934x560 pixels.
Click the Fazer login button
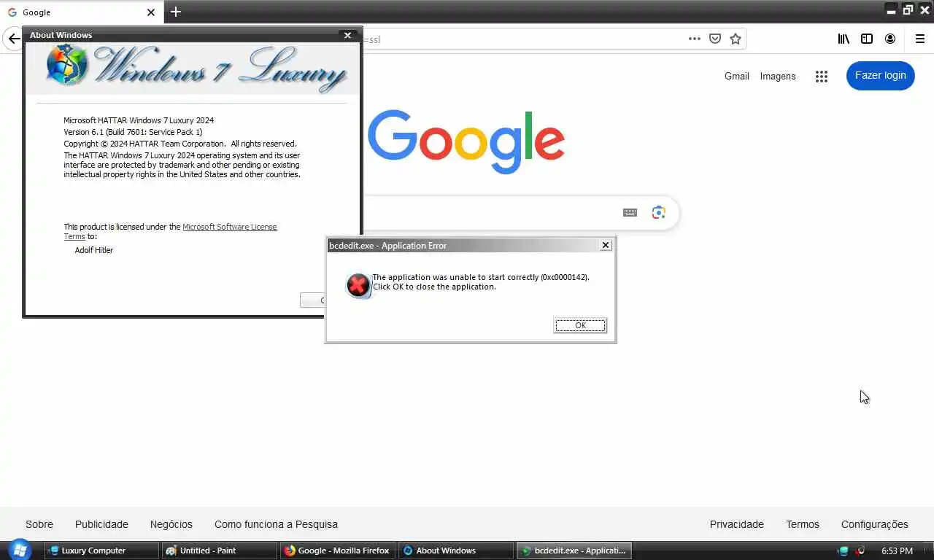coord(881,76)
